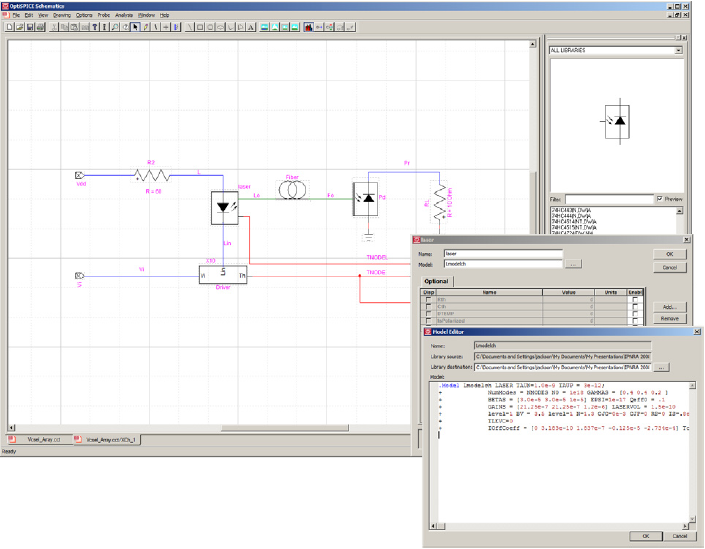
Task: Click OK in the Model Editor dialog
Action: (x=645, y=535)
